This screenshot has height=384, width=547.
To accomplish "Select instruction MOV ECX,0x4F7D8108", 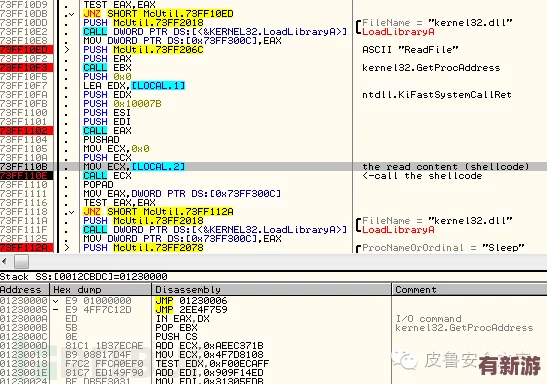I will coord(209,355).
